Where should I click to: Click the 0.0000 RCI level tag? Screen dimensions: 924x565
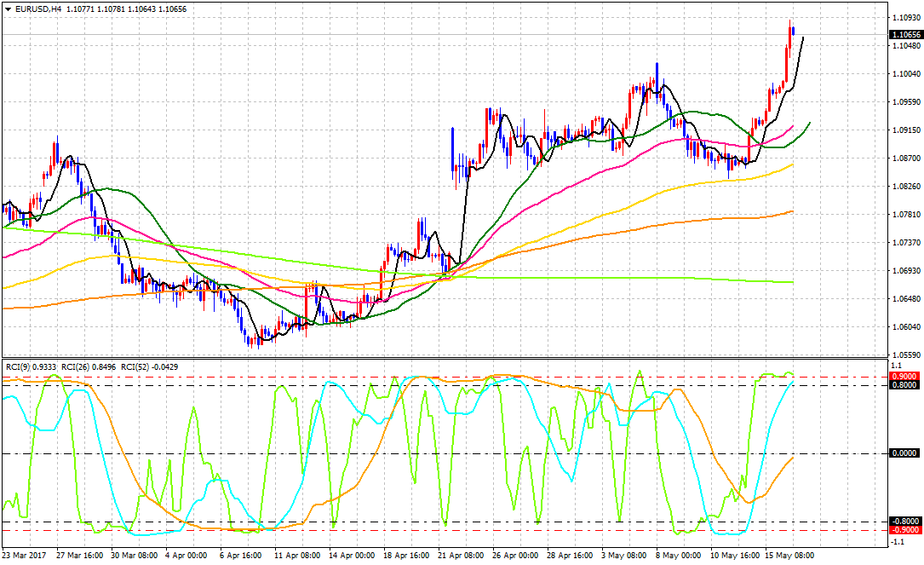pos(904,453)
